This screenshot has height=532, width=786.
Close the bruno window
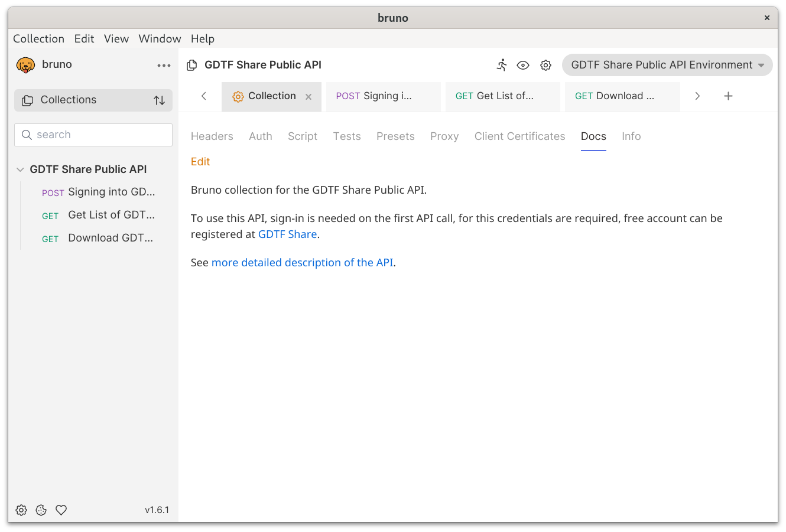point(767,18)
